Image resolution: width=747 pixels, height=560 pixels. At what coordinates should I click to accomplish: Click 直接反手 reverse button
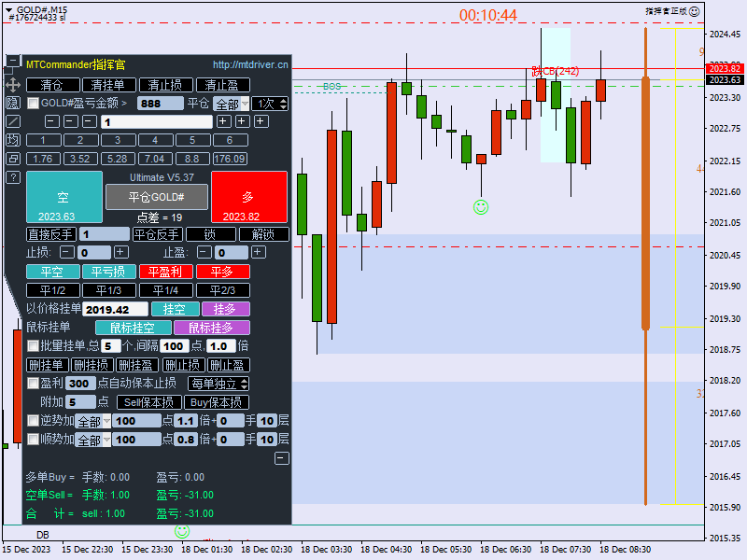50,234
